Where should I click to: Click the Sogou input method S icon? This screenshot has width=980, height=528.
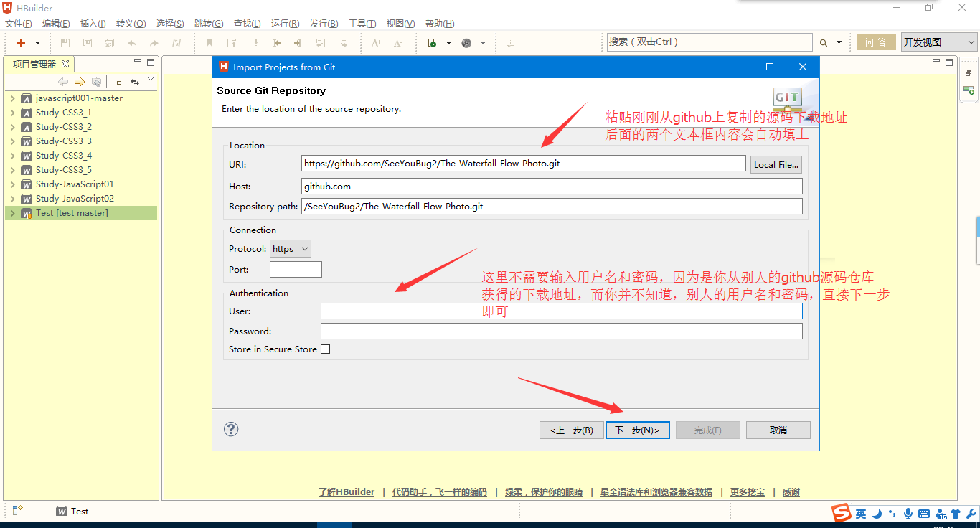click(x=842, y=513)
